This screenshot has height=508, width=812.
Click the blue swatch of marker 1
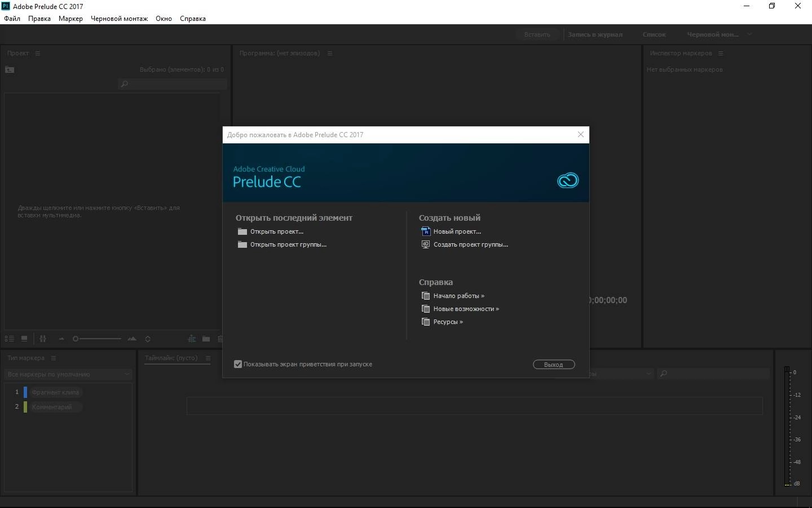point(25,392)
